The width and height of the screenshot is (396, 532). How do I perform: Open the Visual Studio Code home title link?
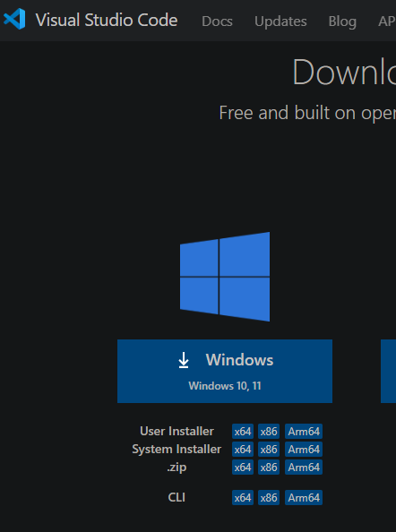[x=107, y=21]
